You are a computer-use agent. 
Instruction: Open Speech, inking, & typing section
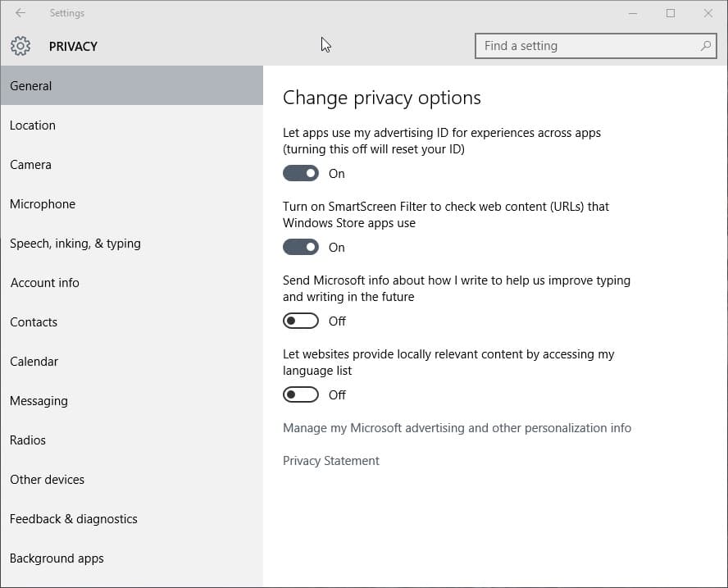click(x=75, y=244)
